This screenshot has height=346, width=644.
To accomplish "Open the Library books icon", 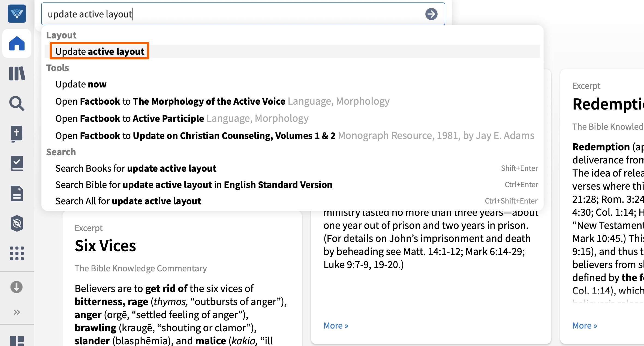I will point(17,74).
